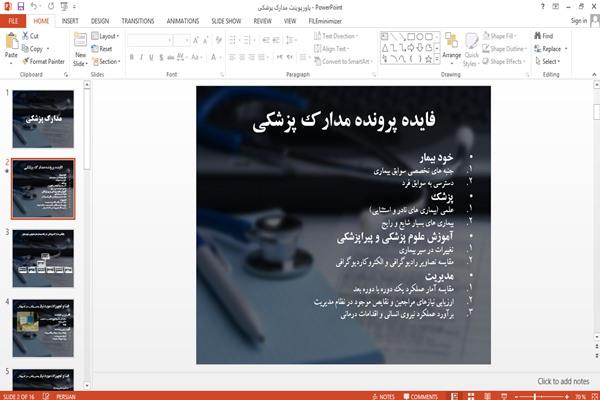Center the paragraph text
Image resolution: width=600 pixels, height=400 pixels.
click(x=242, y=57)
